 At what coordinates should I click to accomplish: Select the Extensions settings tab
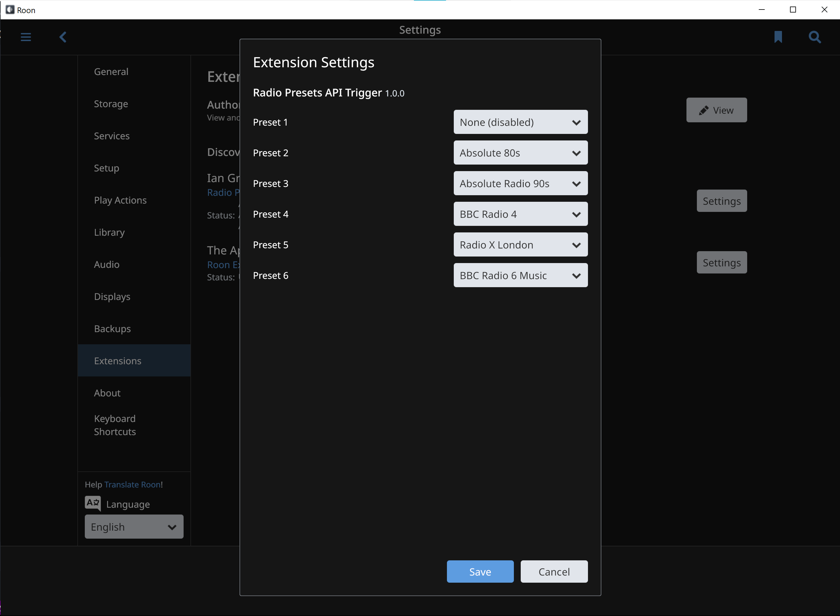point(118,361)
